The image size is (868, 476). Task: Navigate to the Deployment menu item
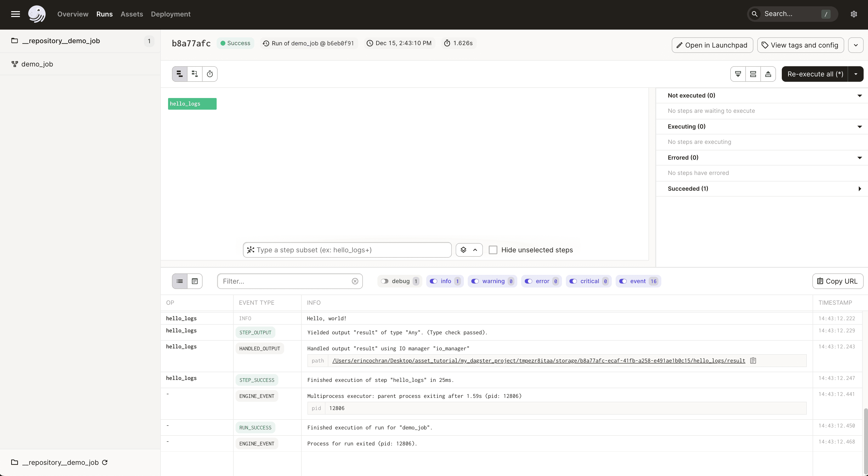pos(170,14)
